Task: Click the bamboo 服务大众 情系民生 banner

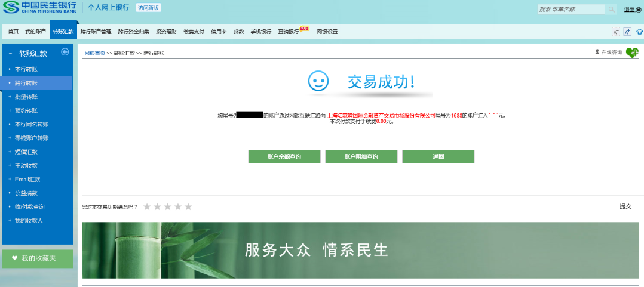Action: (360, 250)
